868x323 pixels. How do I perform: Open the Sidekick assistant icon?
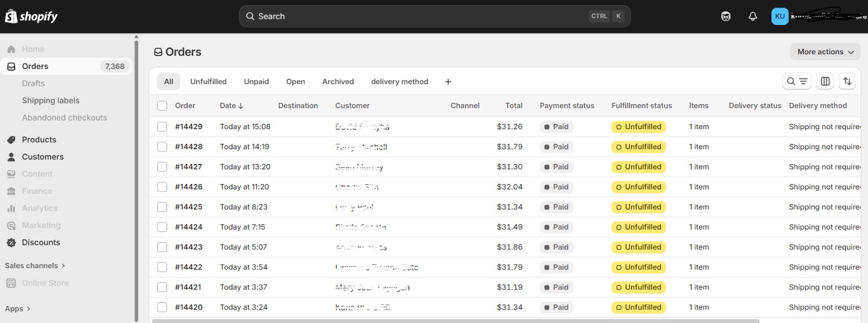[x=726, y=16]
